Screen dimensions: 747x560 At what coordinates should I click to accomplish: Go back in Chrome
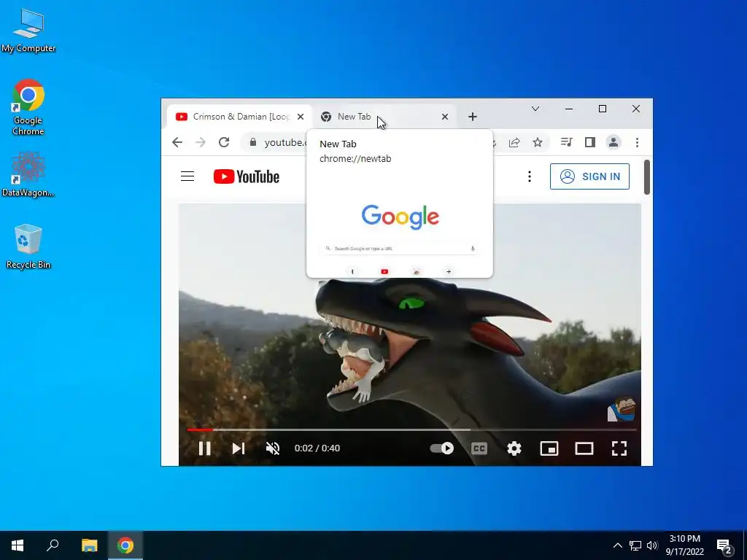(x=177, y=142)
